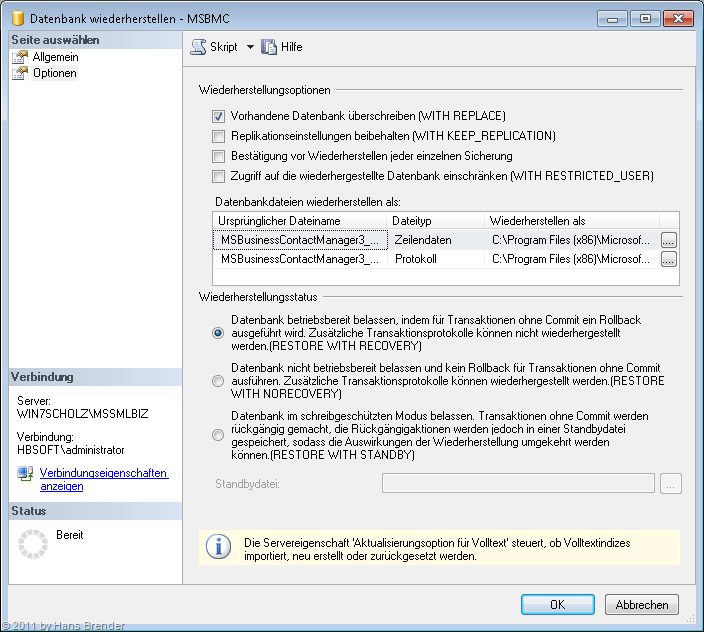Check Bestätigung vor Wiederherstellen jeder Sicherung
The width and height of the screenshot is (704, 632).
218,156
